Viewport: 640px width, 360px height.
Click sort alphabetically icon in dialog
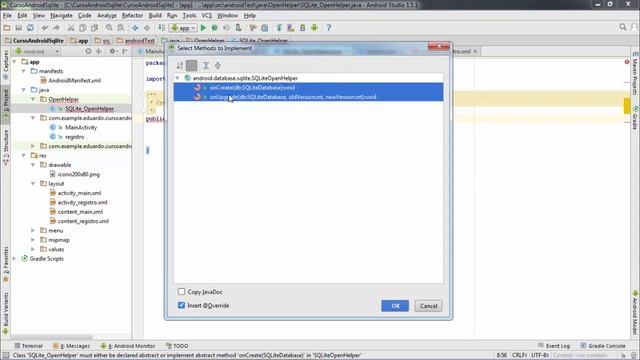tap(180, 65)
